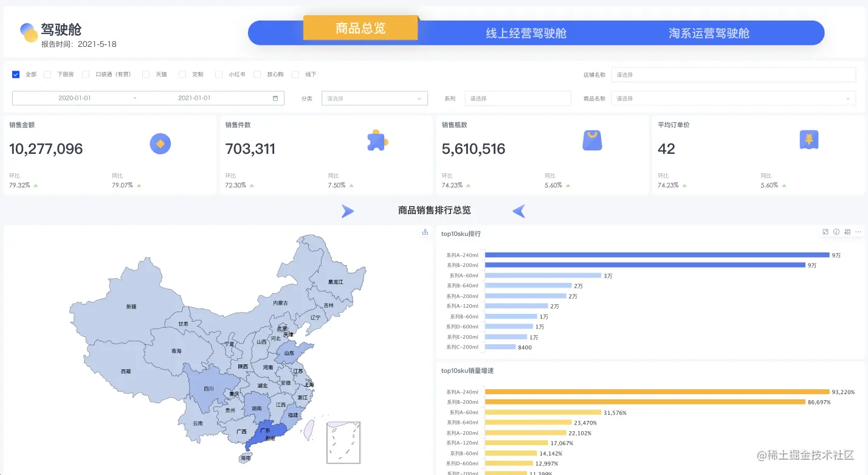Image resolution: width=868 pixels, height=475 pixels.
Task: Click the 销售金额 同比 up-trend arrow
Action: pos(138,185)
